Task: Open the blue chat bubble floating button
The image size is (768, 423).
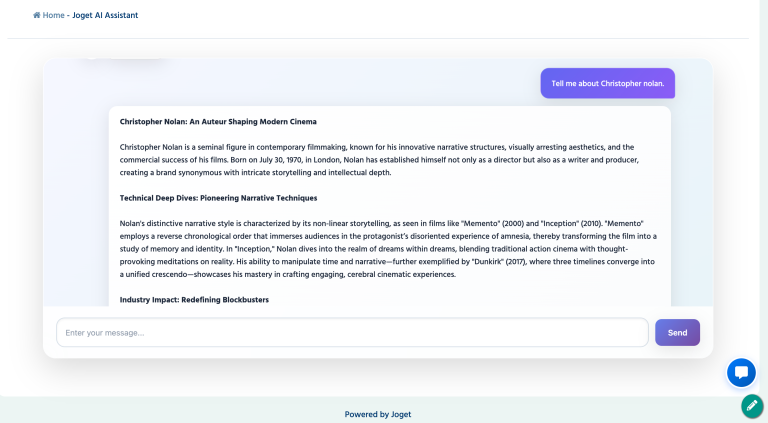Action: point(741,373)
